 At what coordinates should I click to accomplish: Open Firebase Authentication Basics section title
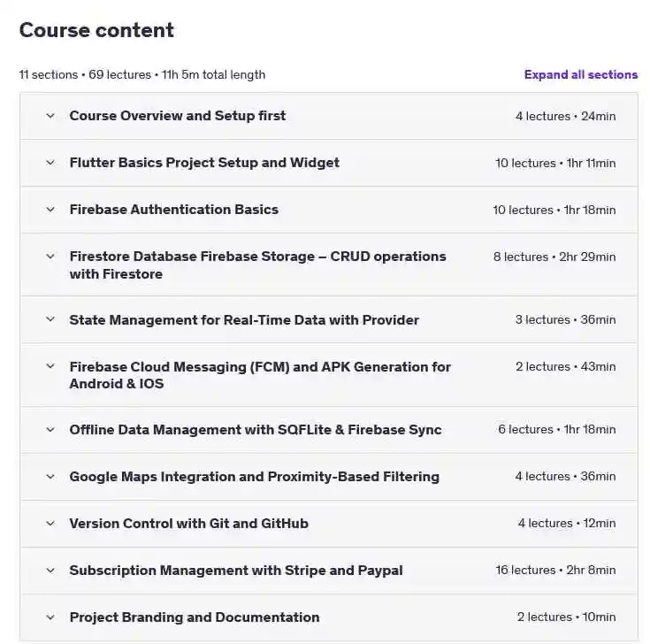pyautogui.click(x=174, y=210)
